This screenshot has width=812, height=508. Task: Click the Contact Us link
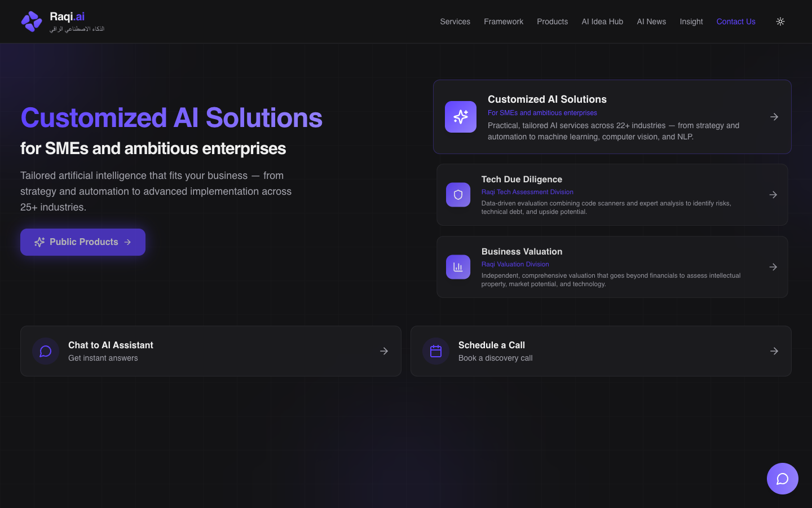[736, 21]
